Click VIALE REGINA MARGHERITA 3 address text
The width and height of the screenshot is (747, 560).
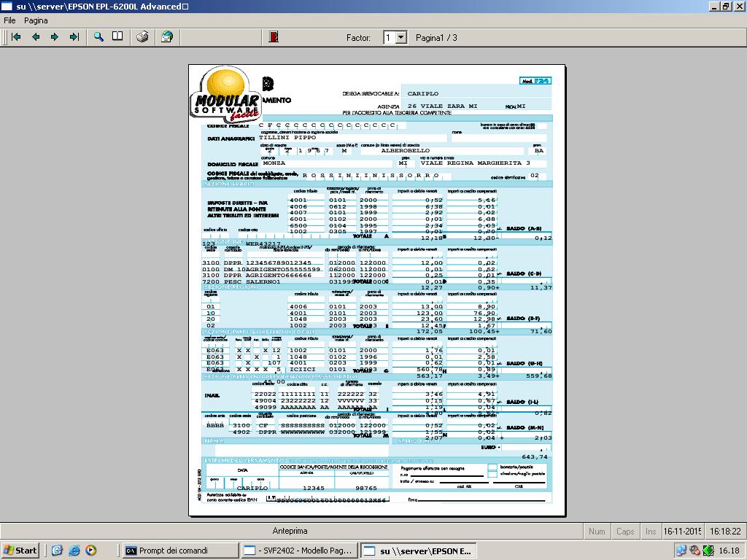(x=475, y=163)
